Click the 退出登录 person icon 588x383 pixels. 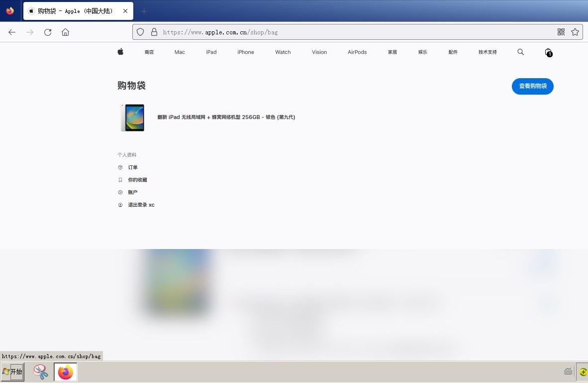(x=120, y=205)
